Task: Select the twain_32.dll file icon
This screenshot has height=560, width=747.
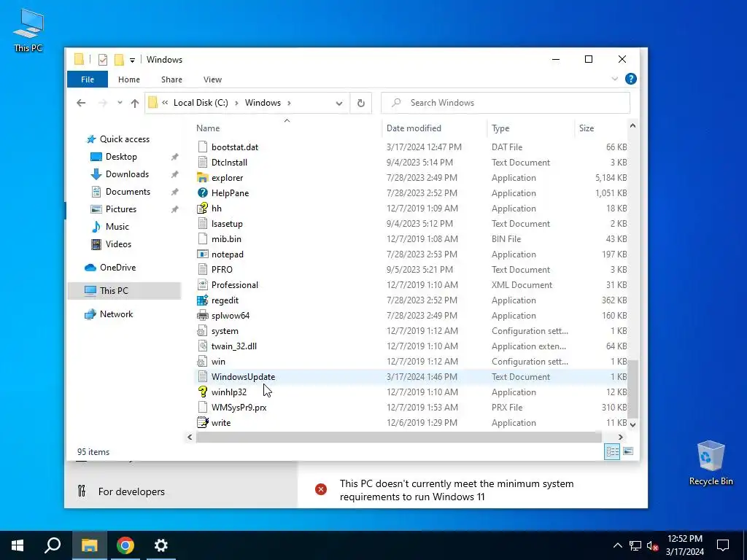Action: pos(203,346)
